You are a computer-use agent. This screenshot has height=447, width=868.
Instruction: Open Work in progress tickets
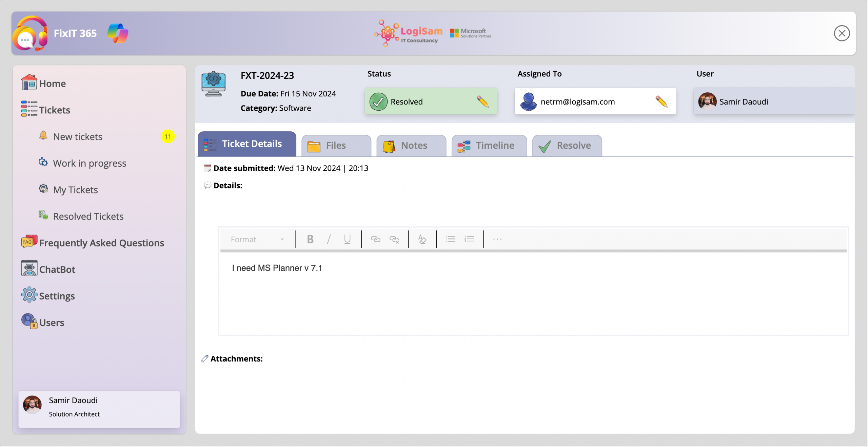pyautogui.click(x=90, y=163)
